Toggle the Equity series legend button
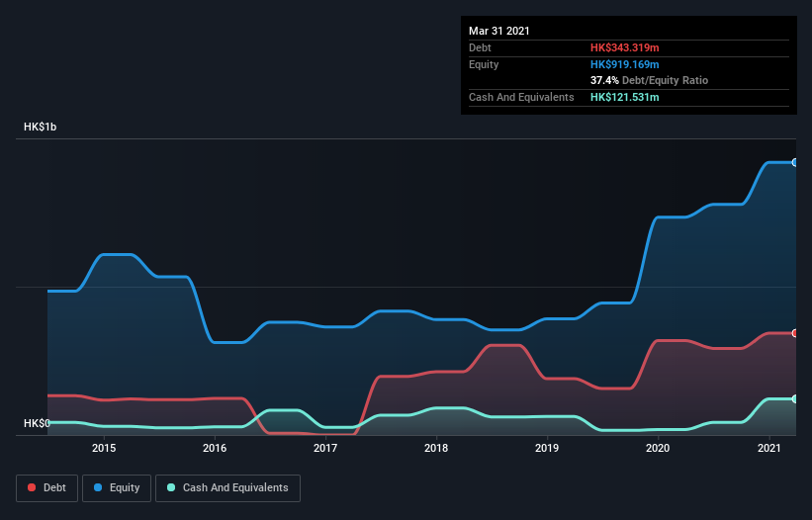This screenshot has width=812, height=520. coord(117,488)
